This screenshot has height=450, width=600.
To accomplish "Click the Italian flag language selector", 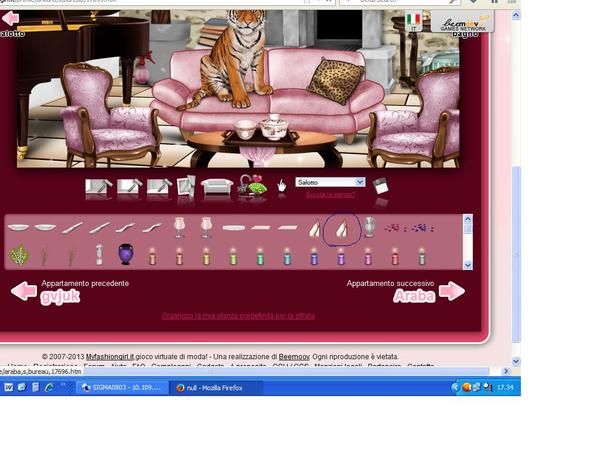I will 414,19.
